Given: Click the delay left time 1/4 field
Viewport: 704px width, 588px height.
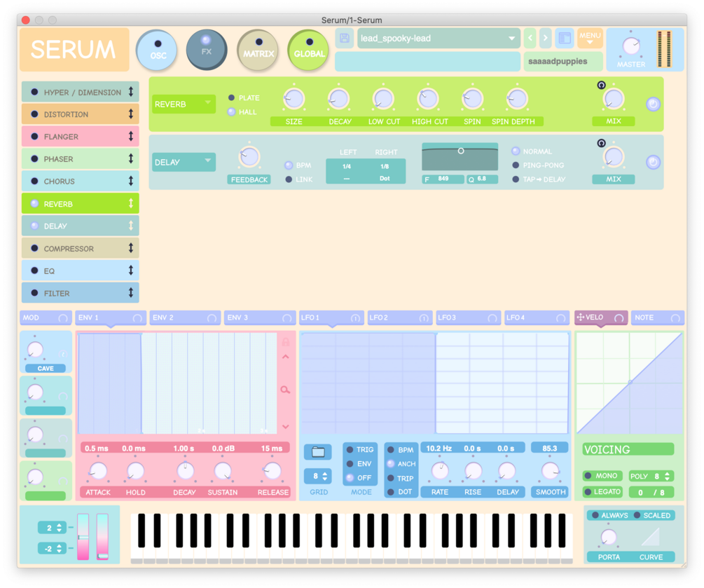Looking at the screenshot, I should coord(347,167).
